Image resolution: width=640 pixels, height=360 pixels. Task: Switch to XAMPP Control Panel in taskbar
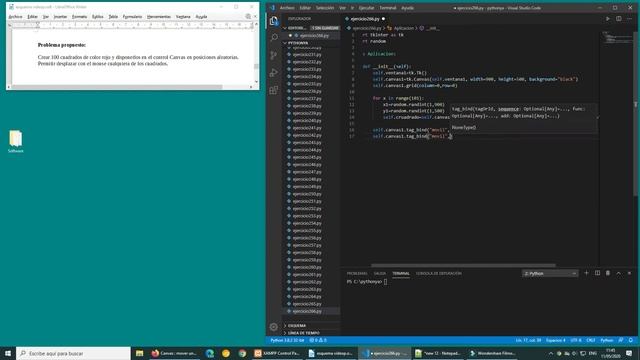click(x=277, y=353)
